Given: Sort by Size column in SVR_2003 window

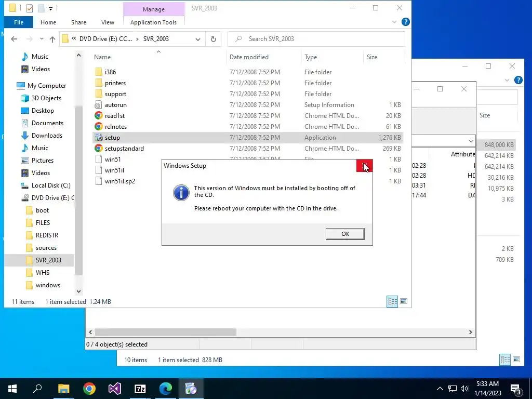Looking at the screenshot, I should coord(372,57).
